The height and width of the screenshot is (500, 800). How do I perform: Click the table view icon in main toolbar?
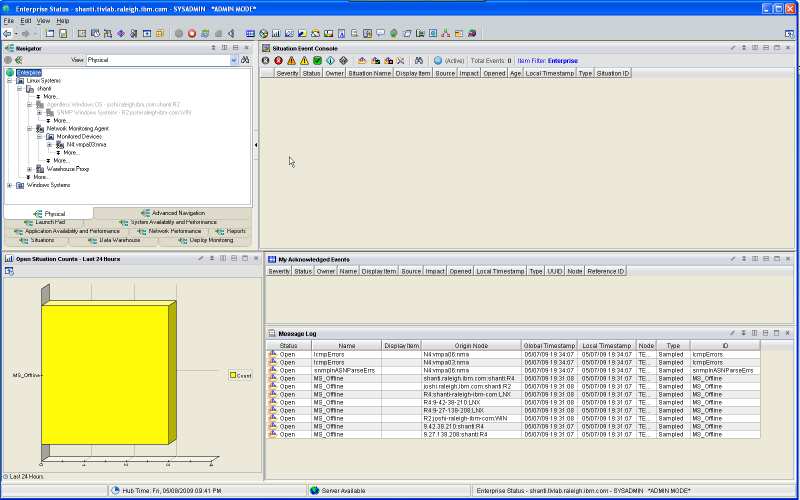click(250, 34)
